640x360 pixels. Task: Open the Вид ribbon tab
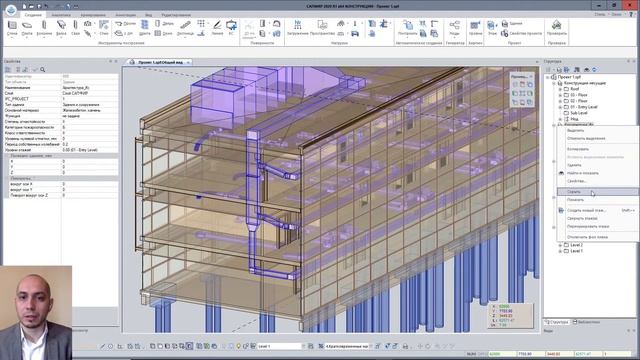pyautogui.click(x=149, y=15)
